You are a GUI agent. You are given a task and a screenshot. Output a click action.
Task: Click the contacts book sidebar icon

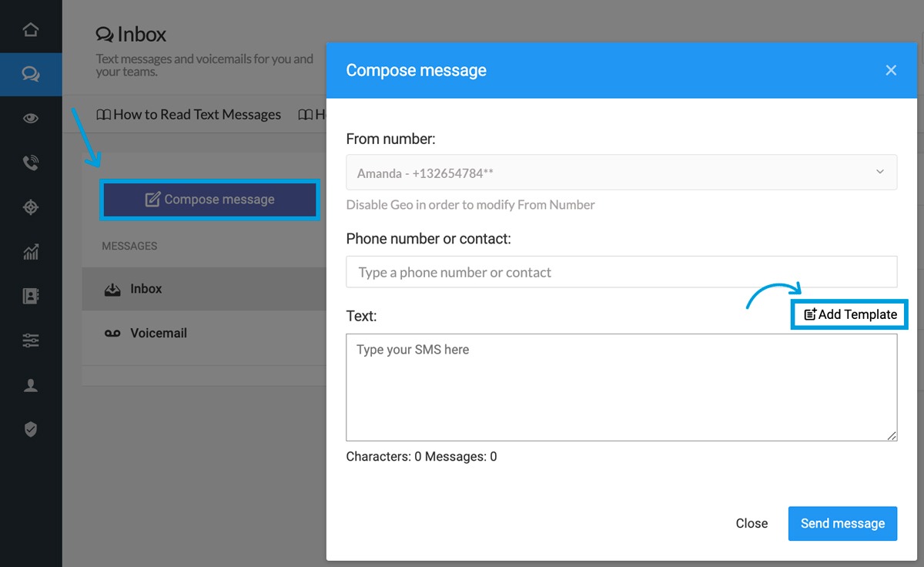[x=31, y=297]
